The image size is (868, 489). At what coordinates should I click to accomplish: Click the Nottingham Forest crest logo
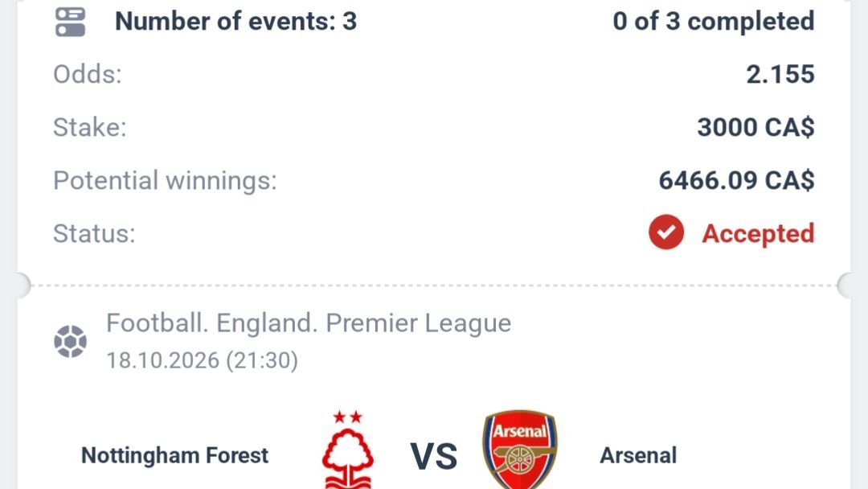coord(348,449)
